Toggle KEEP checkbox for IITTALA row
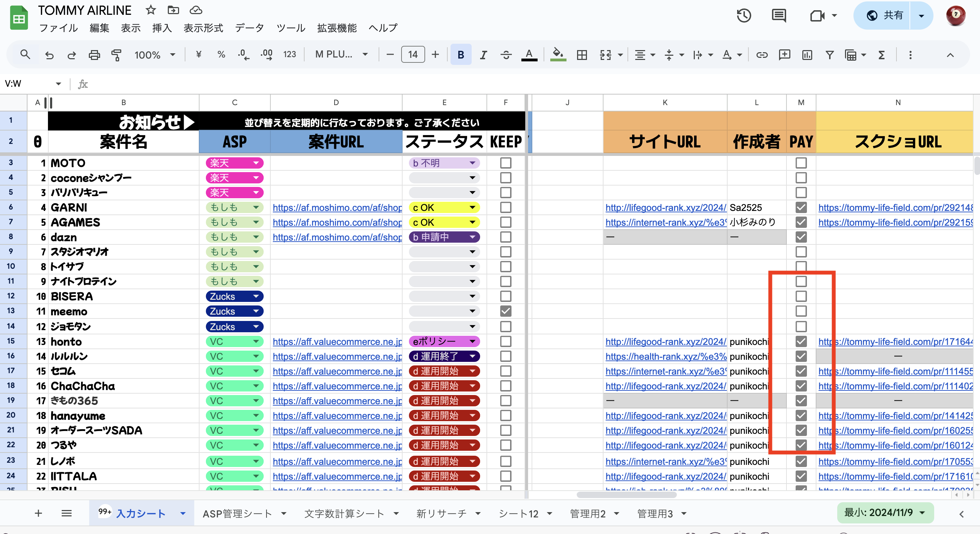 (506, 476)
